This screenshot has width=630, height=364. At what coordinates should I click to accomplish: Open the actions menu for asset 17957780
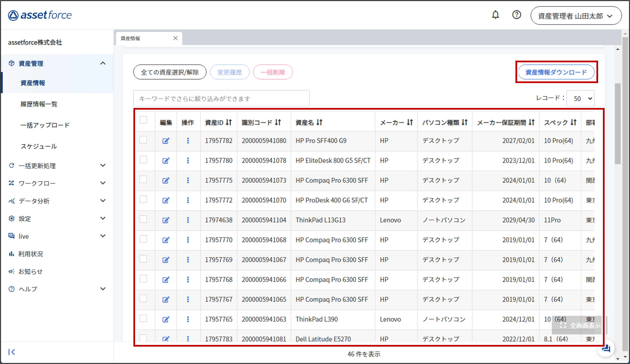188,160
